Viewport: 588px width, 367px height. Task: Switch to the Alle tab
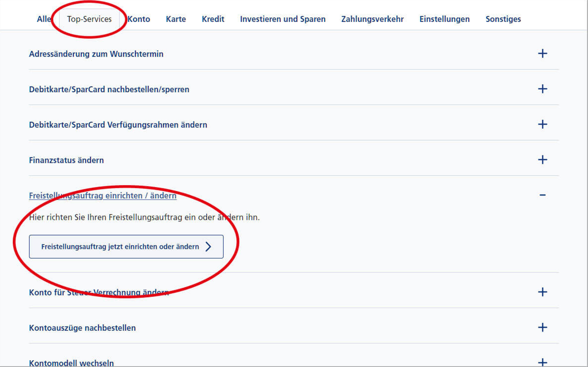pos(44,19)
